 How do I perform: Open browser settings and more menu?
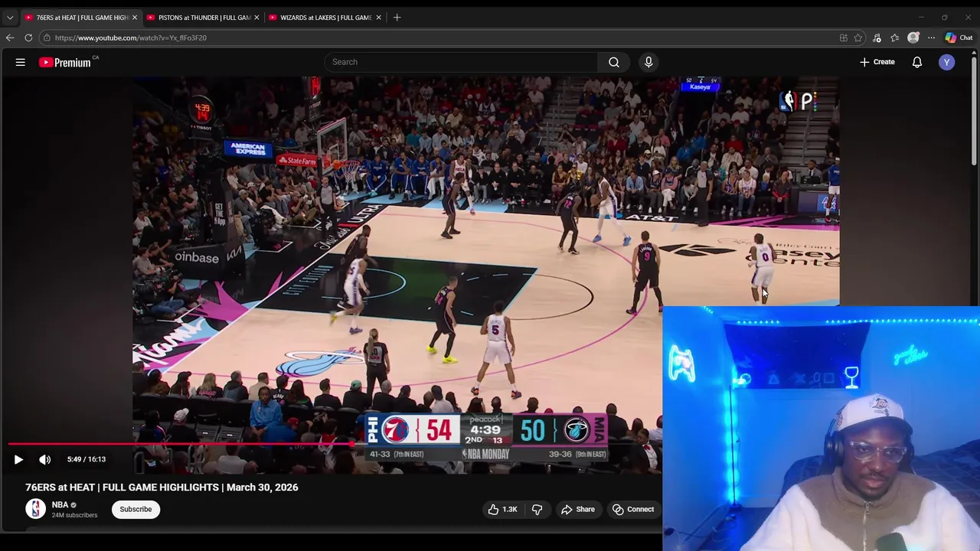[x=932, y=37]
